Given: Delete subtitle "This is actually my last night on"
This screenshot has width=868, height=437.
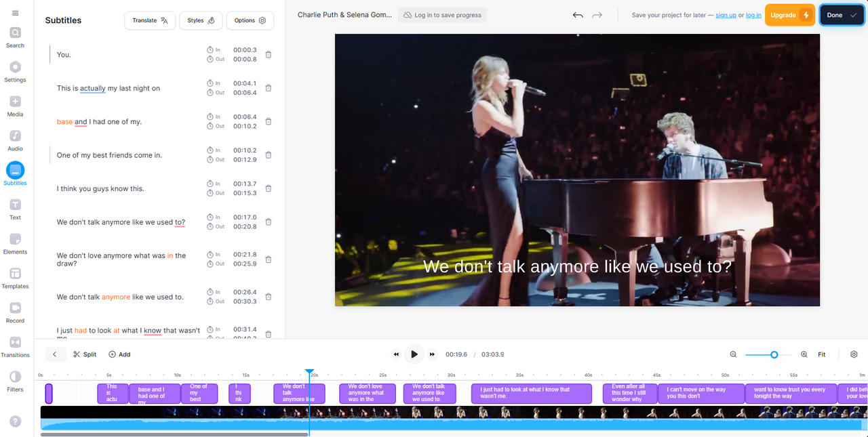Looking at the screenshot, I should [269, 88].
